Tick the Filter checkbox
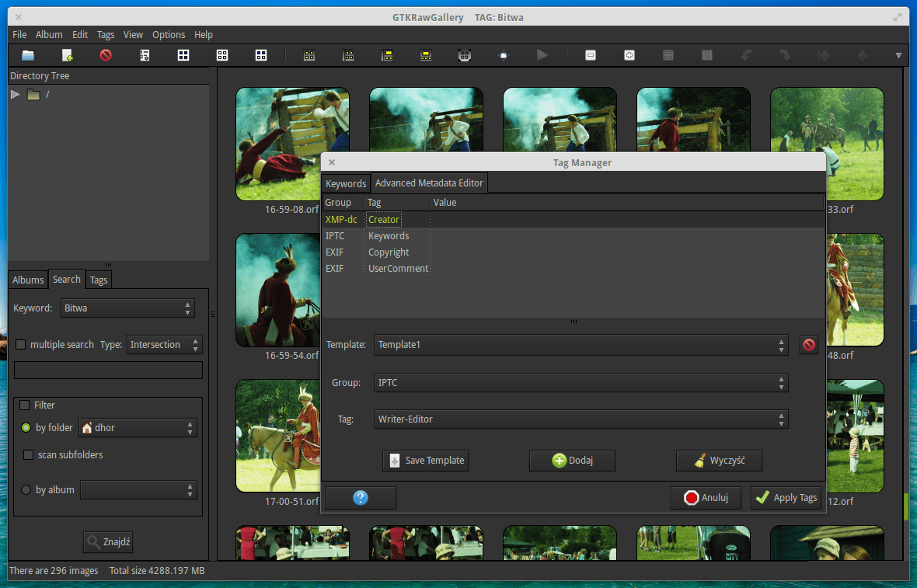 pos(25,405)
